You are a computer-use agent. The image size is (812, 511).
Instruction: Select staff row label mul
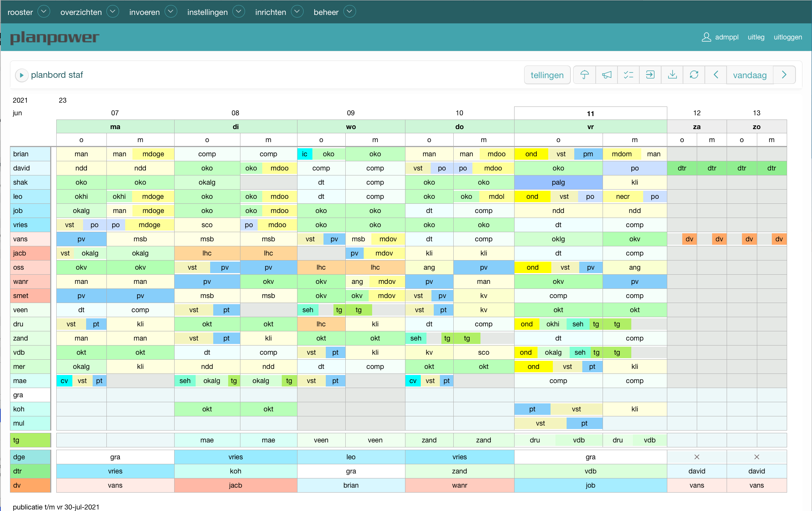(30, 423)
